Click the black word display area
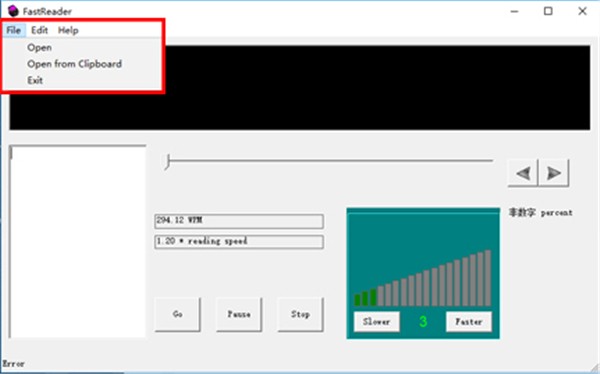600x374 pixels. tap(300, 88)
